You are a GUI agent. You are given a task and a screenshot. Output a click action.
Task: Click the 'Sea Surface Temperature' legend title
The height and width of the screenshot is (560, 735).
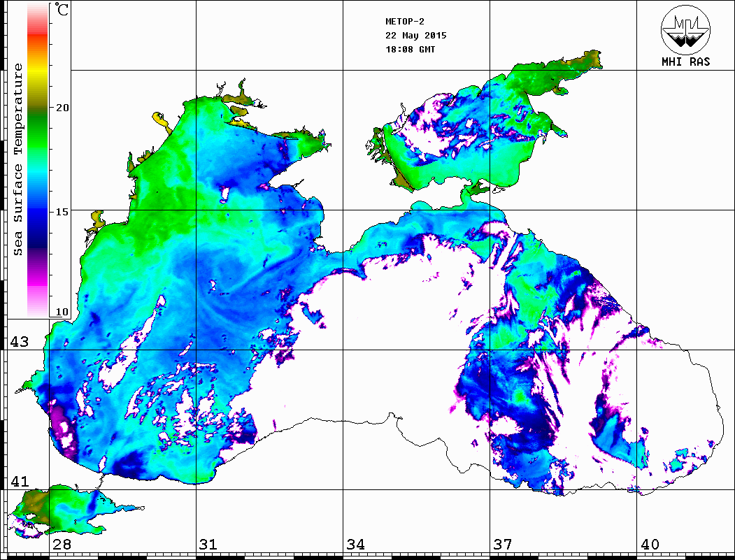pos(17,160)
